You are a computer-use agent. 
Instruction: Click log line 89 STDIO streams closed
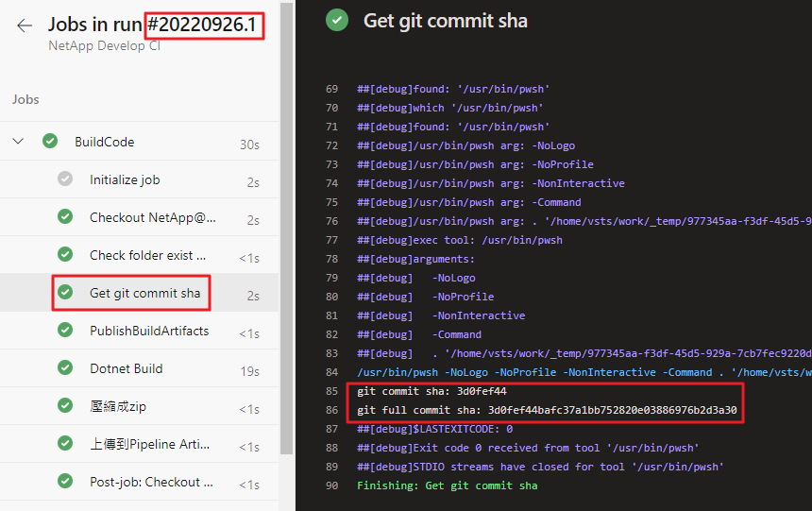(540, 467)
